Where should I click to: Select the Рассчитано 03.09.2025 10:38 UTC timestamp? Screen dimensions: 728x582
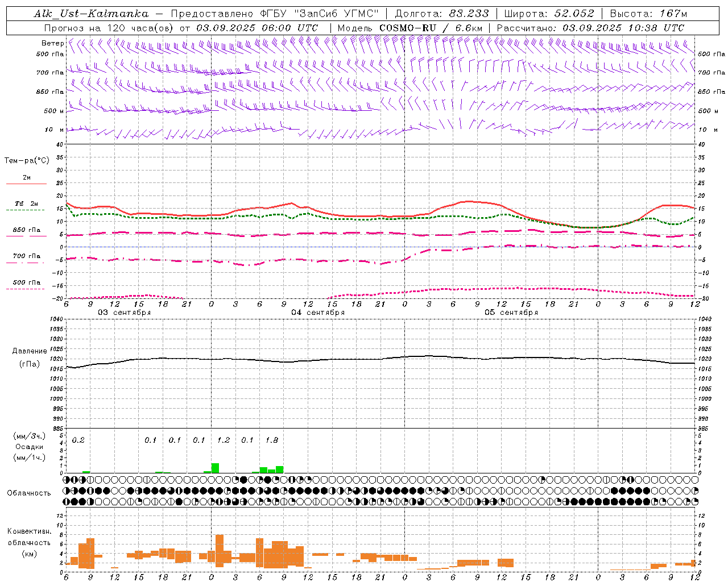(590, 28)
